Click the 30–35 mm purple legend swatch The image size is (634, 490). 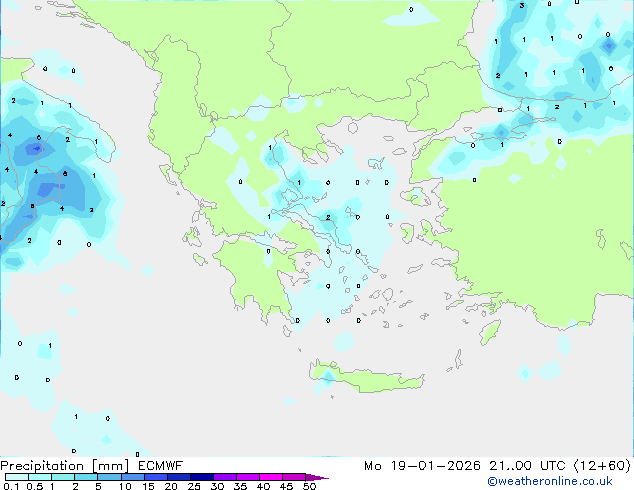225,477
